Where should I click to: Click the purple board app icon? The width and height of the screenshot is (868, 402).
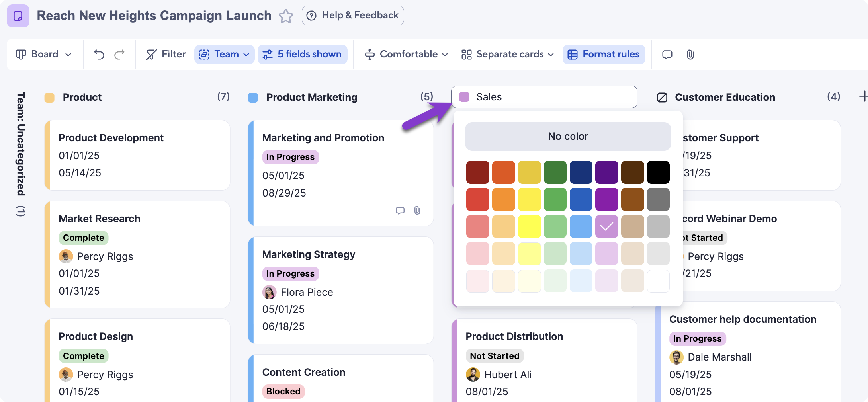pyautogui.click(x=18, y=16)
